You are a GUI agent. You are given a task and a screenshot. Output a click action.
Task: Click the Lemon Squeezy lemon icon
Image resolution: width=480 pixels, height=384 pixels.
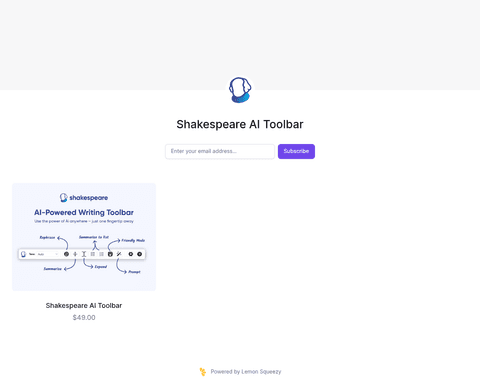(x=203, y=372)
